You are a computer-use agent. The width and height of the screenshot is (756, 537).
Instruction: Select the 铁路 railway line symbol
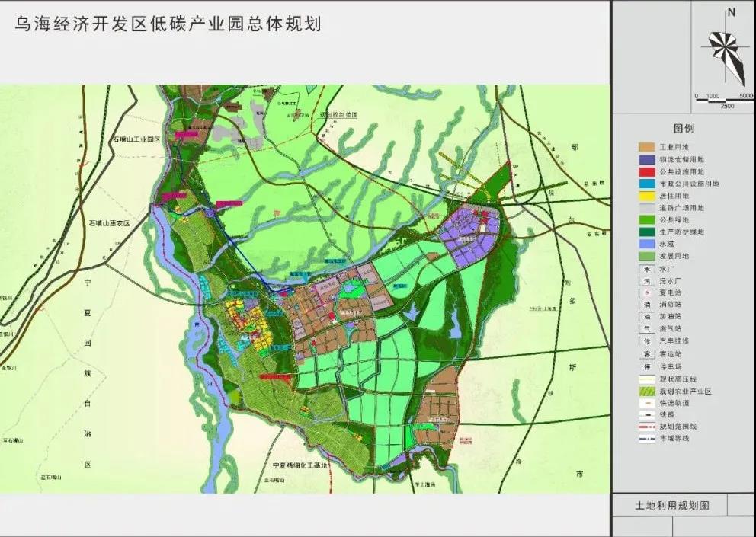pyautogui.click(x=646, y=414)
